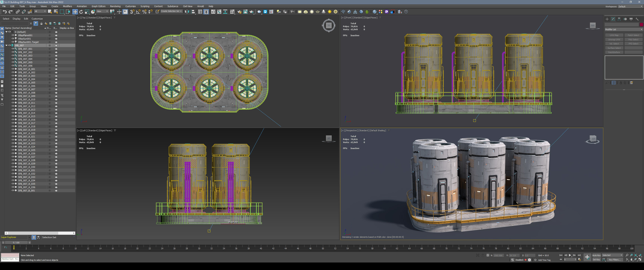This screenshot has width=644, height=270.
Task: Click the UVW Map modifier button
Action: (x=614, y=35)
